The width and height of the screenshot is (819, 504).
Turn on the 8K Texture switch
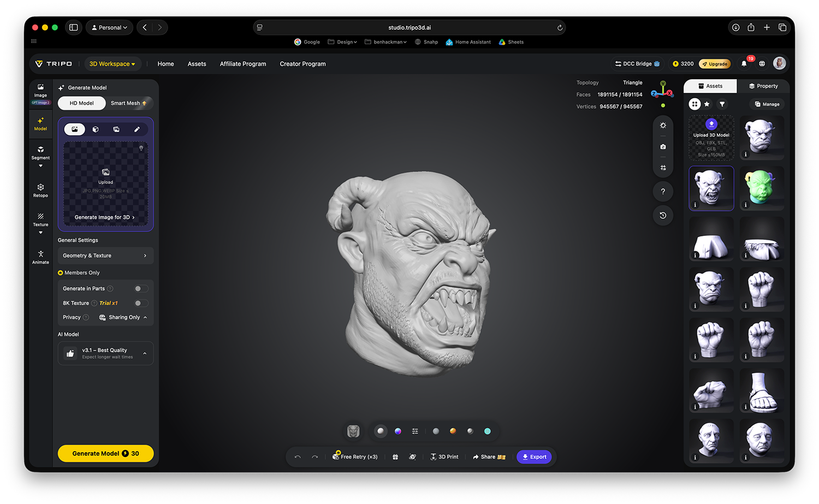pyautogui.click(x=141, y=303)
